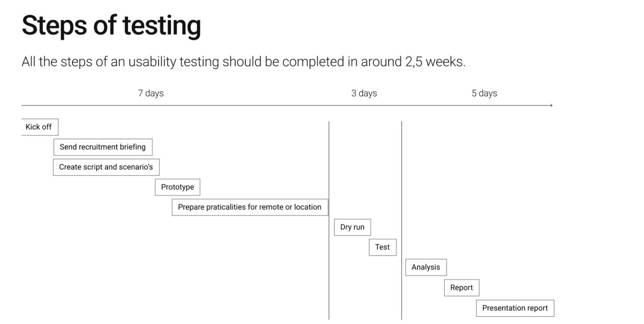Click the horizontal timeline line under "7 days"
This screenshot has width=644, height=324.
tap(151, 106)
